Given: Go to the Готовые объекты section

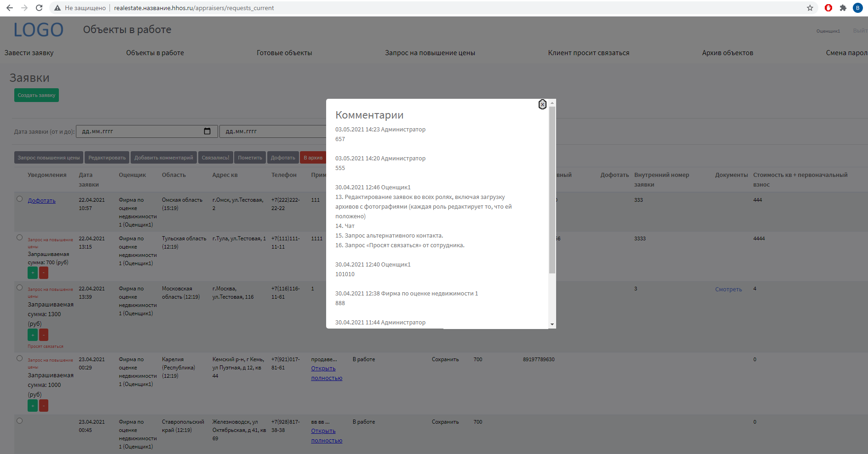Looking at the screenshot, I should point(284,53).
